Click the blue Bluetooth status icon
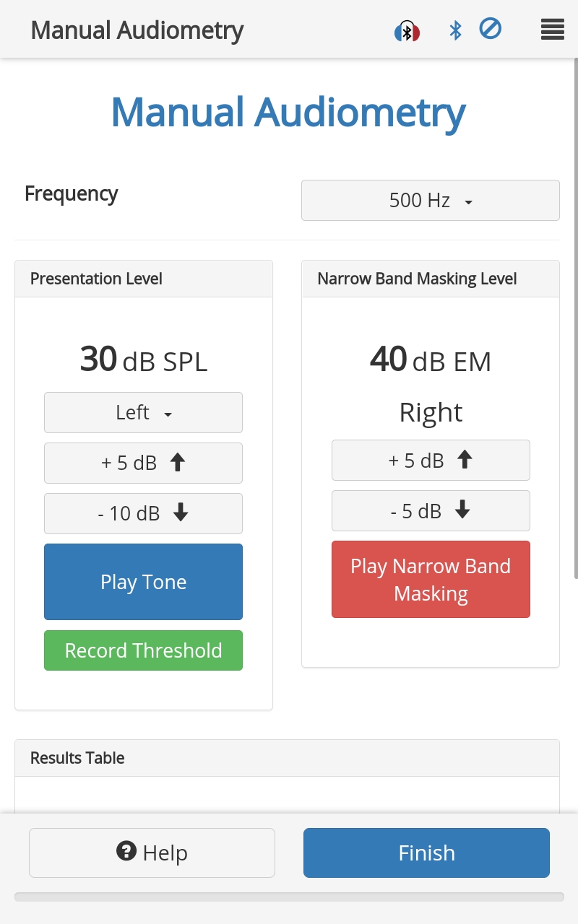The height and width of the screenshot is (924, 578). point(455,30)
